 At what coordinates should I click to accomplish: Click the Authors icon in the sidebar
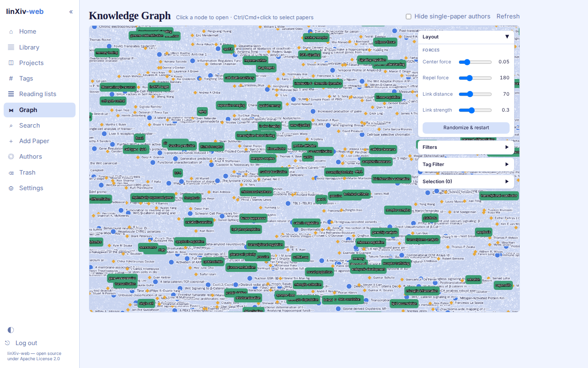coord(11,157)
